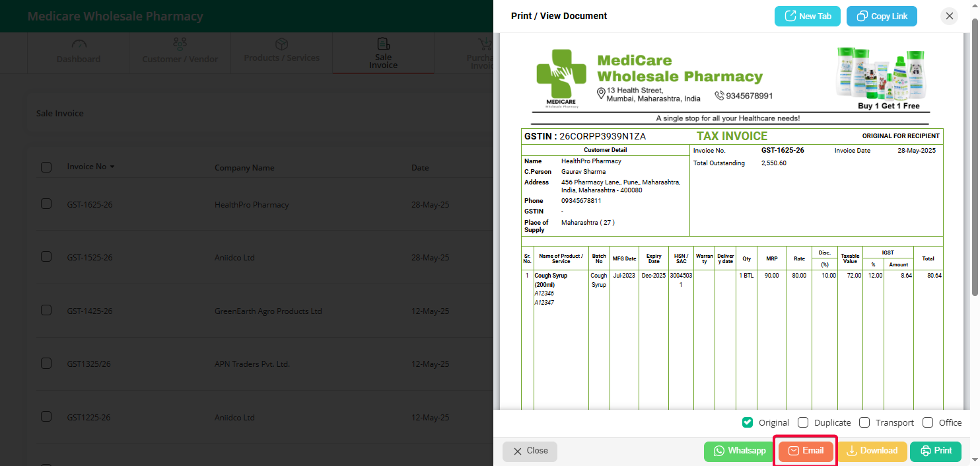Screen dimensions: 980x466
Task: Open the document in a New Tab
Action: click(808, 16)
